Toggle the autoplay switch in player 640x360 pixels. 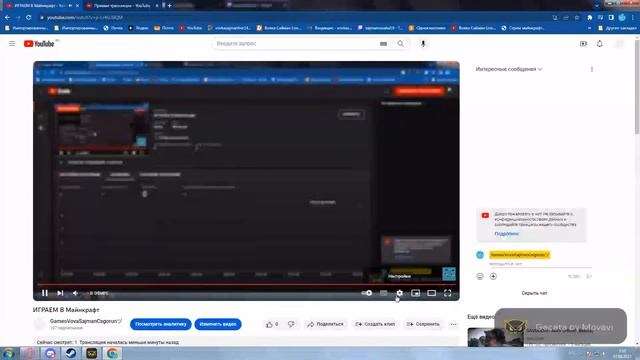[x=367, y=293]
